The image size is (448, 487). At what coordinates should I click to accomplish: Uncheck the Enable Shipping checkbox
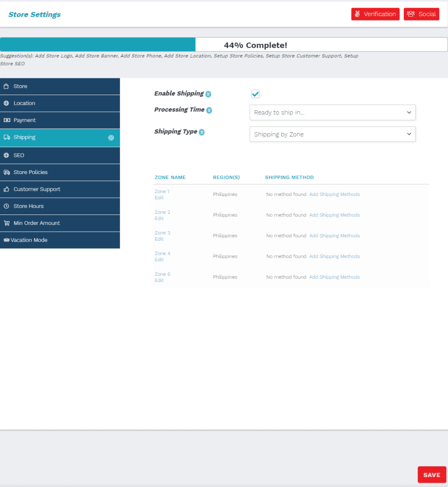tap(255, 94)
